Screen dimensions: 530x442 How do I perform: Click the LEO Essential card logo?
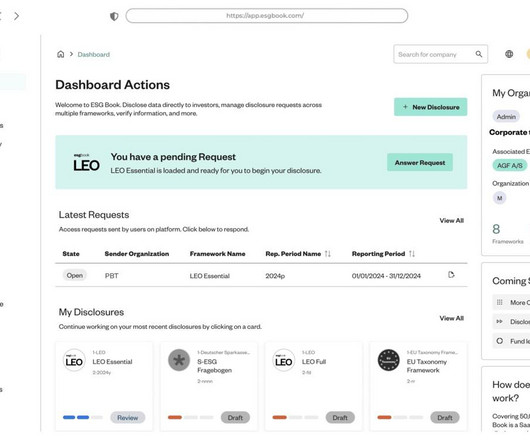[x=74, y=360]
